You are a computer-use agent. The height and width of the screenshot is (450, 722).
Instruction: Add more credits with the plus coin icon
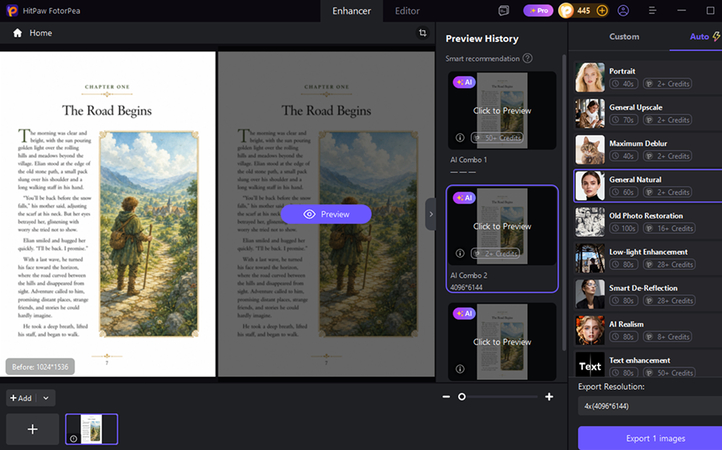[x=602, y=10]
